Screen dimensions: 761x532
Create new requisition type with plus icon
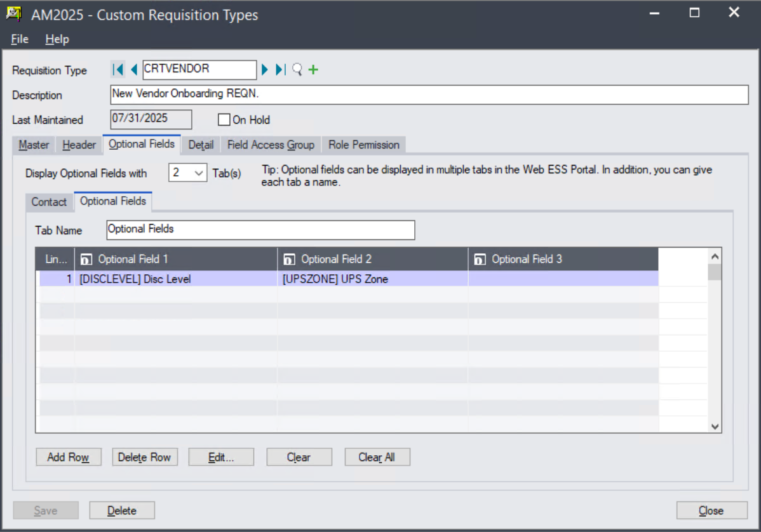(x=314, y=69)
